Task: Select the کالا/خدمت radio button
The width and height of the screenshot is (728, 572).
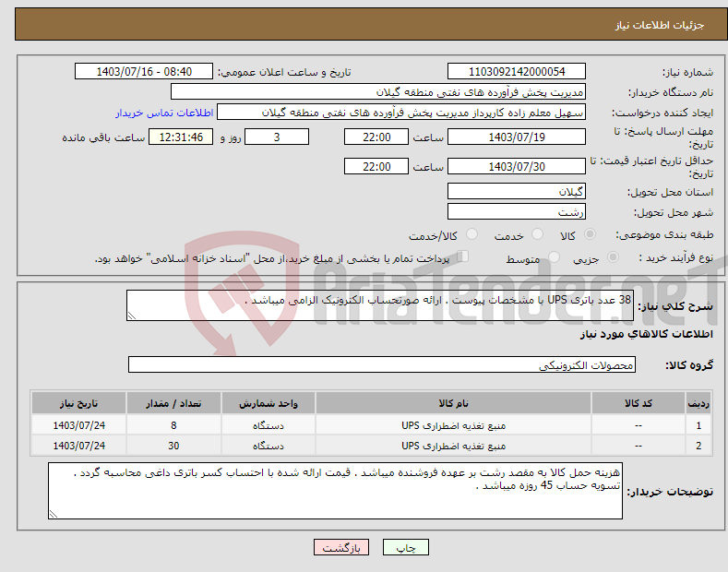Action: pos(471,234)
